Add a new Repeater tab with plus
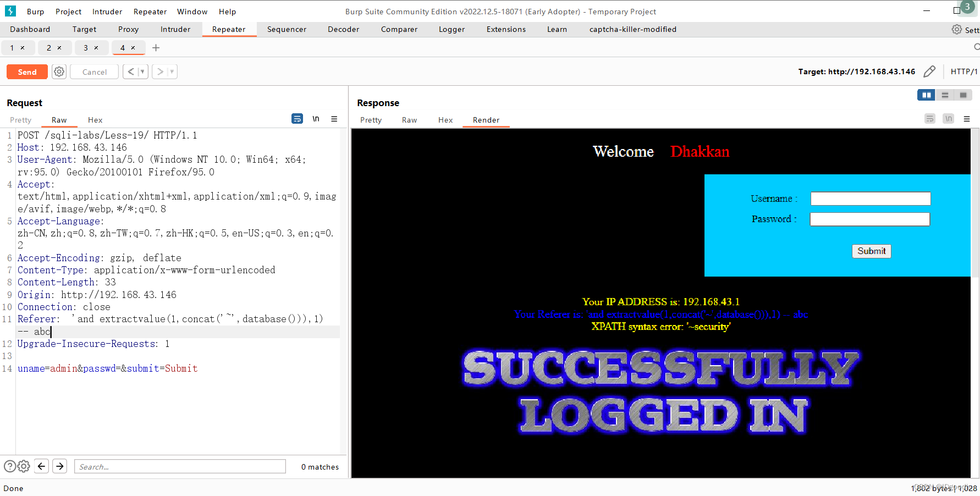The image size is (980, 496). [156, 48]
